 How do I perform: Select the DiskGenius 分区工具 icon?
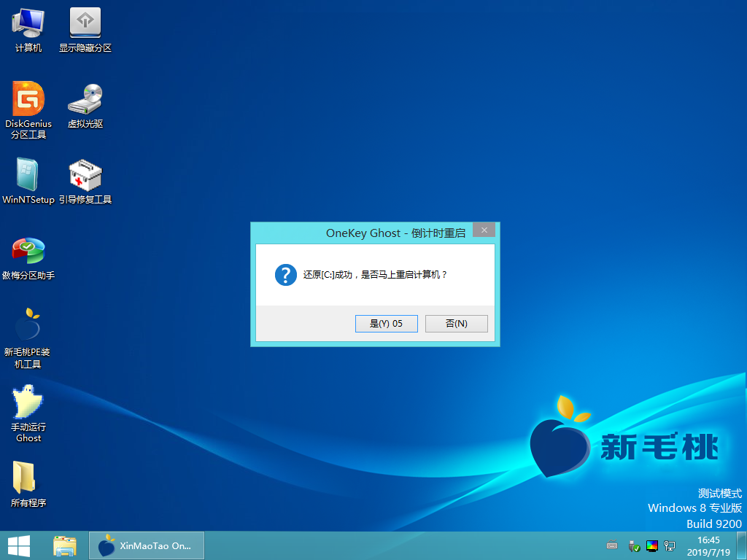click(x=28, y=110)
